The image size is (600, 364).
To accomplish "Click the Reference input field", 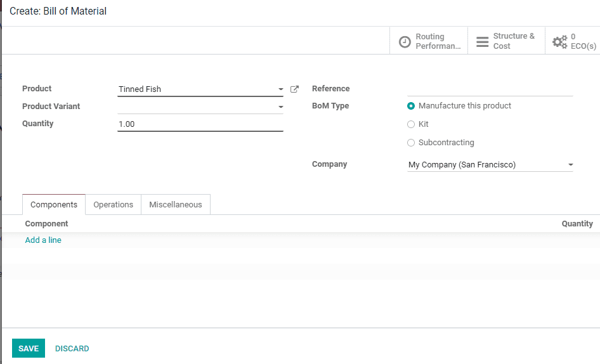I will point(490,89).
